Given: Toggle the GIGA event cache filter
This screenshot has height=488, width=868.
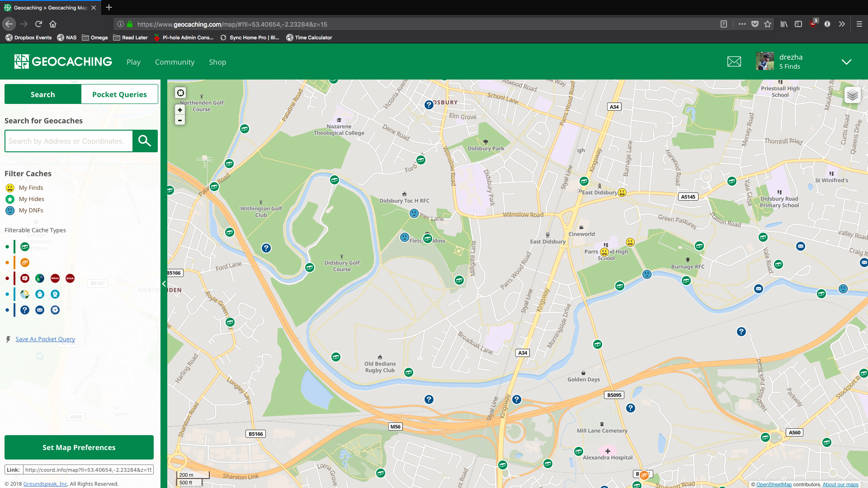Looking at the screenshot, I should coord(70,278).
